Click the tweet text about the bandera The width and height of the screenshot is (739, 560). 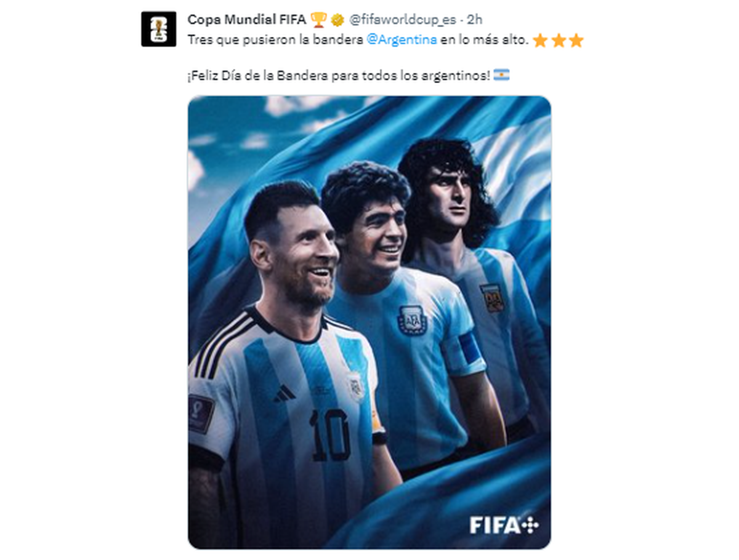tap(357, 40)
